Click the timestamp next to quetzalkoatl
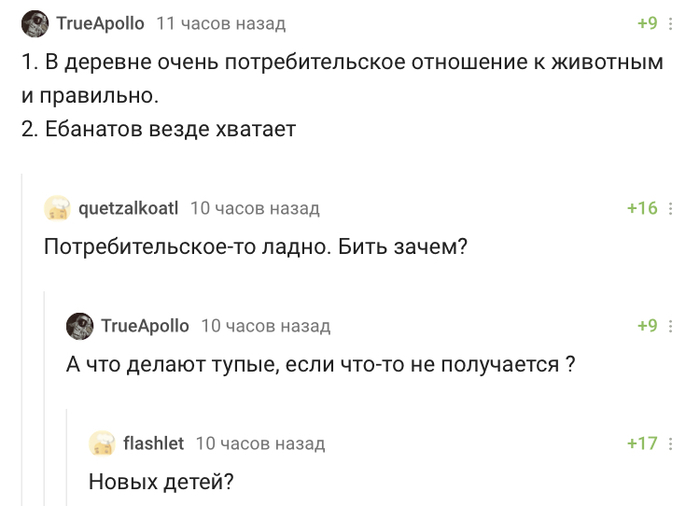700x506 pixels. pos(254,208)
